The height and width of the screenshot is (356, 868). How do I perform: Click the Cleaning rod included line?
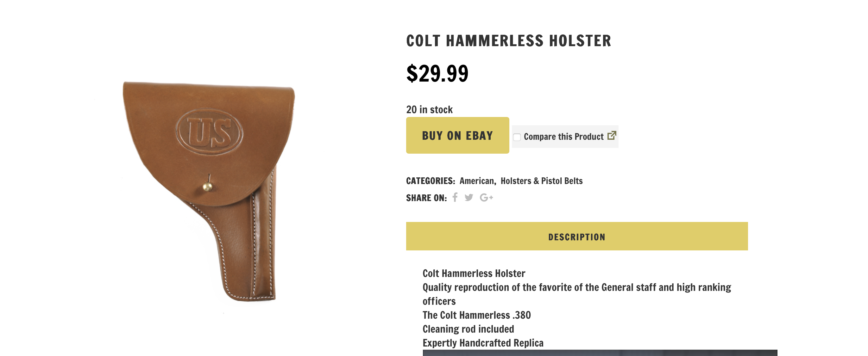click(468, 329)
